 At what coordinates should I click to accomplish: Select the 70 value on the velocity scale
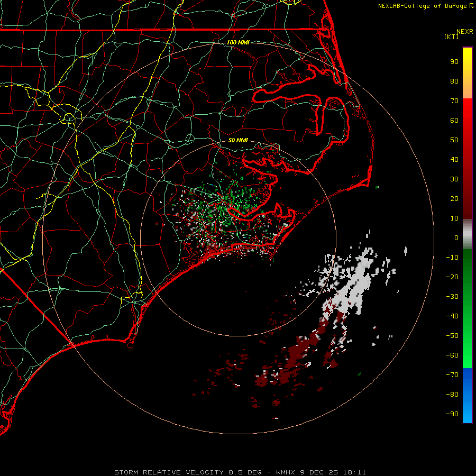[x=454, y=101]
